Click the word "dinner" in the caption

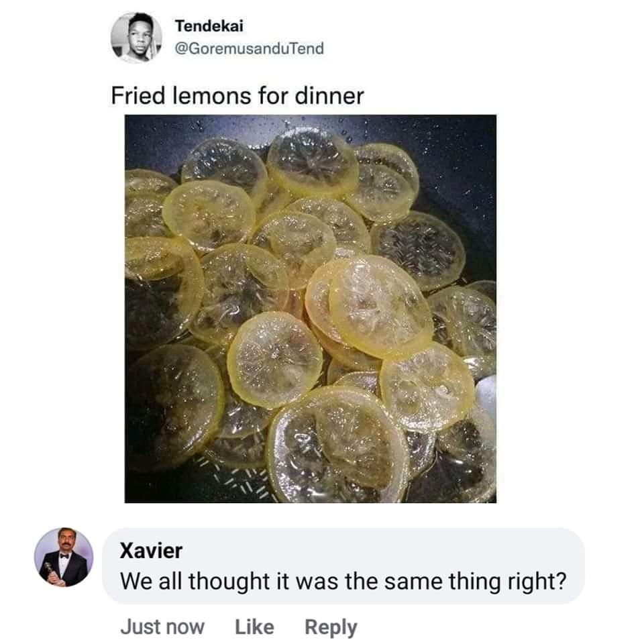329,95
